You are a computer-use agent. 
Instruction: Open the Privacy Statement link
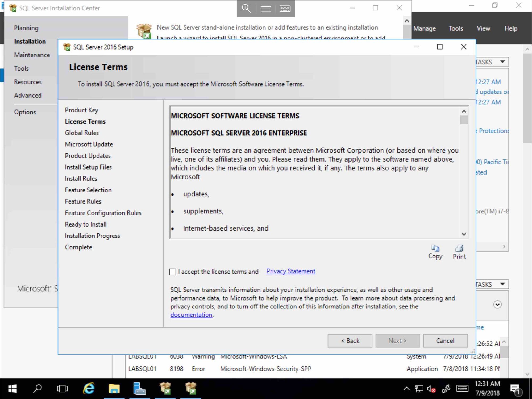[x=291, y=271]
